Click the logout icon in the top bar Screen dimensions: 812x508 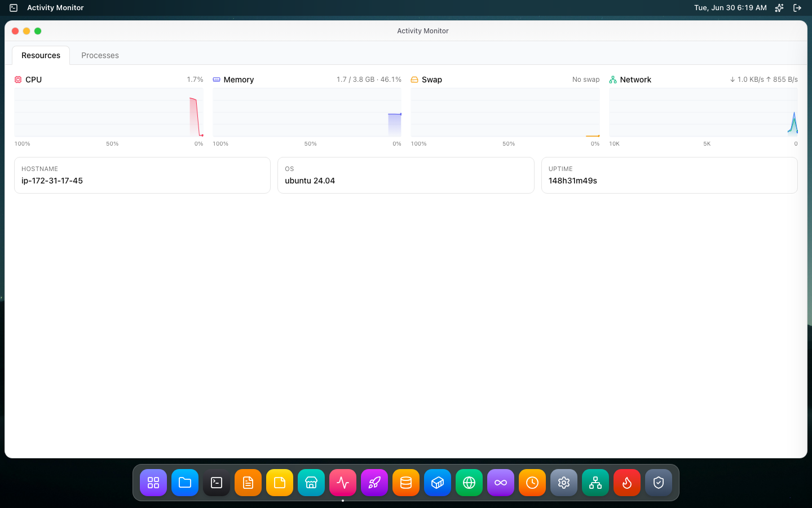(797, 8)
